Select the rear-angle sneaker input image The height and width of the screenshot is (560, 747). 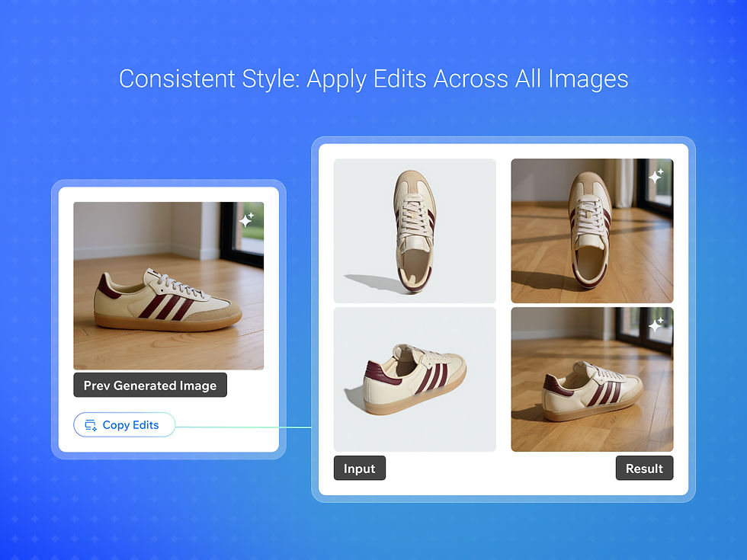[x=415, y=379]
